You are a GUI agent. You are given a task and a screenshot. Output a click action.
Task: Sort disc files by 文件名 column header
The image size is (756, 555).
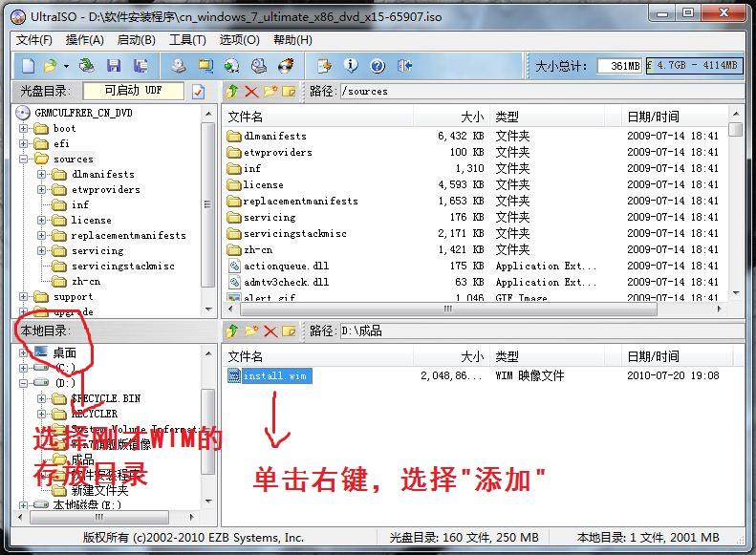click(318, 117)
